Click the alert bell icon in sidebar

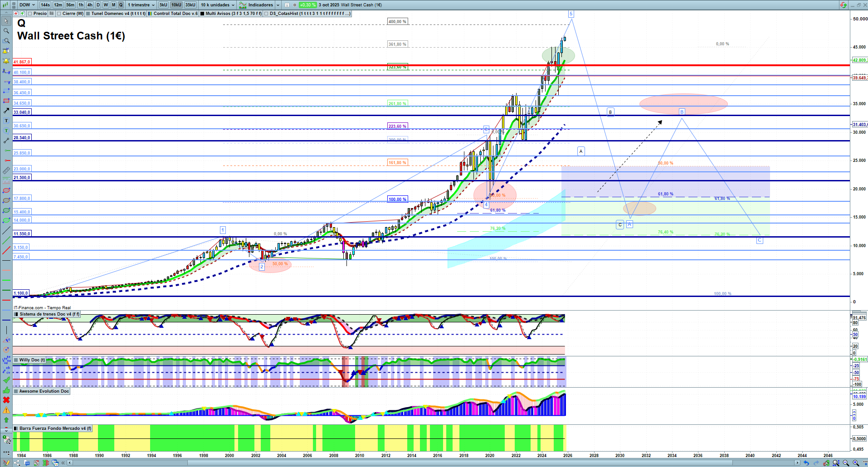pos(6,61)
